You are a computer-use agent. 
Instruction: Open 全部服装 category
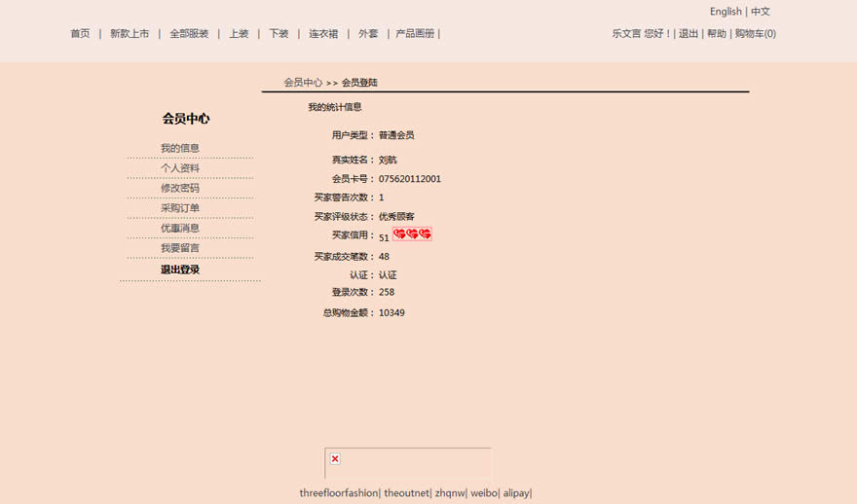(189, 34)
